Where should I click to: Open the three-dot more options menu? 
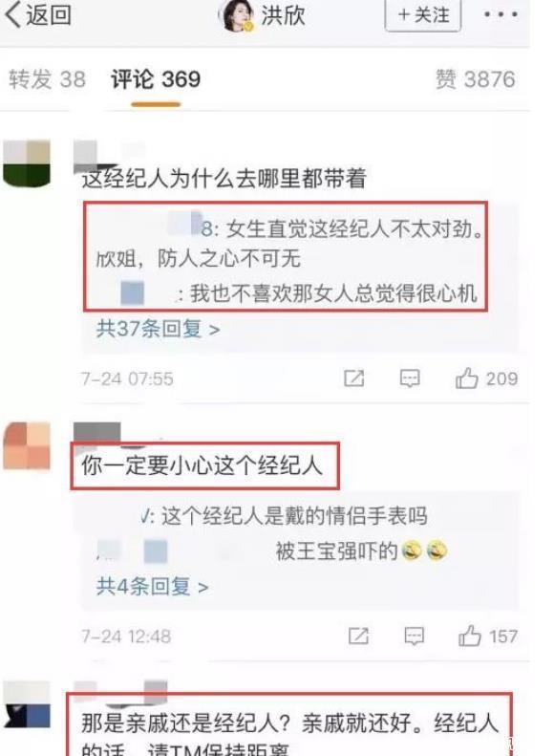click(x=501, y=14)
